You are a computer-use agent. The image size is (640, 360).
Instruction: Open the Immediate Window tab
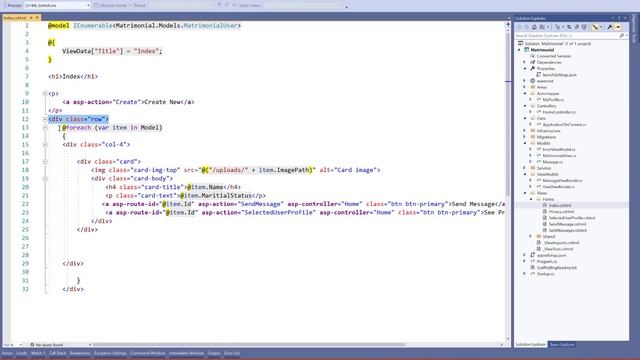pos(186,353)
